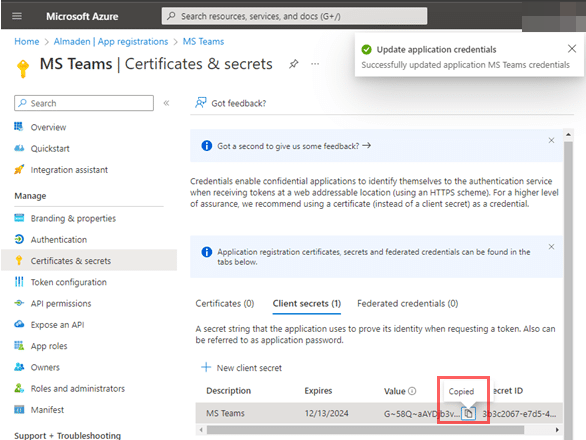Open Integration assistant

tap(69, 170)
